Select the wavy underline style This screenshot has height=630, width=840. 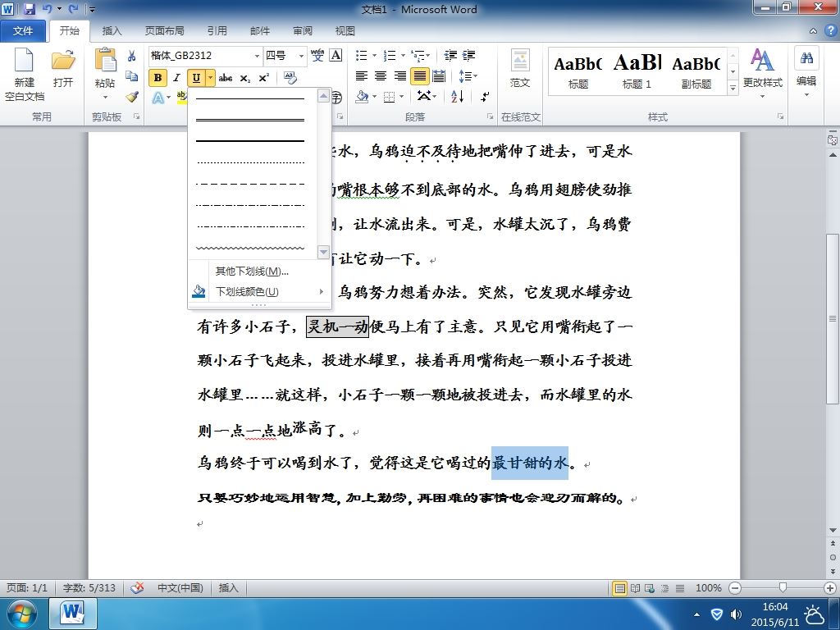point(250,249)
